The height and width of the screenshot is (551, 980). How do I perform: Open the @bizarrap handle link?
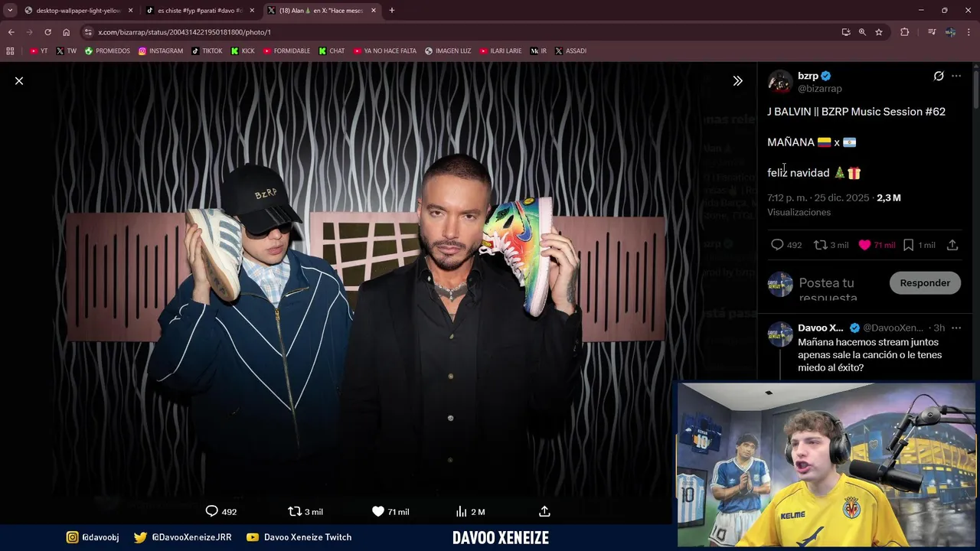[820, 89]
